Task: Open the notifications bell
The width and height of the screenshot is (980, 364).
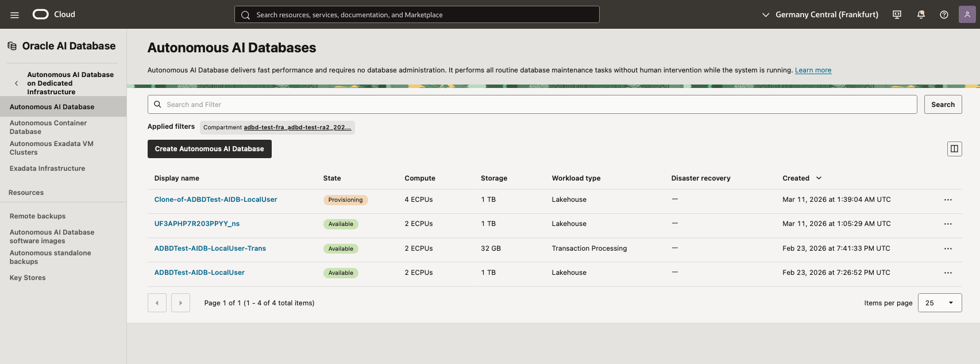Action: click(921, 15)
